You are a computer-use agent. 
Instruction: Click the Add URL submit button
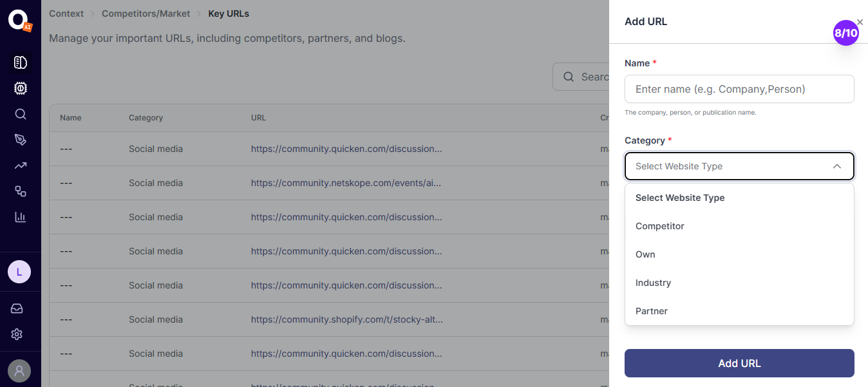[739, 363]
